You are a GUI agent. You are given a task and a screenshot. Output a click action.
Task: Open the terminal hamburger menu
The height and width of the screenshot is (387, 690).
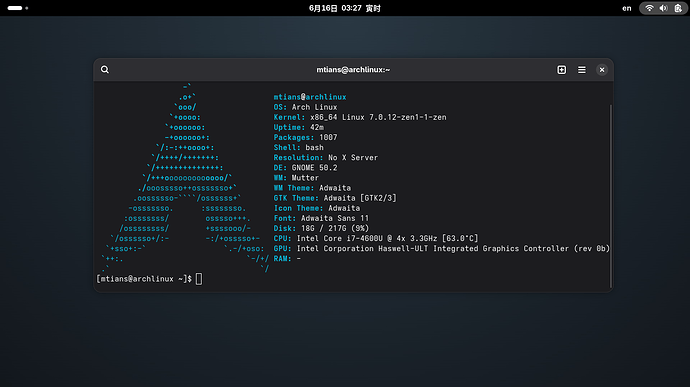(582, 70)
